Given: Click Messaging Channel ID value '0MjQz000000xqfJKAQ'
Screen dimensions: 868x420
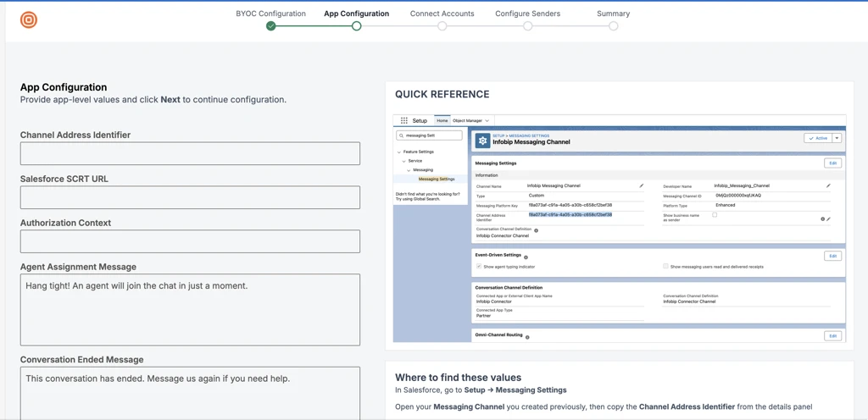Looking at the screenshot, I should coord(738,195).
